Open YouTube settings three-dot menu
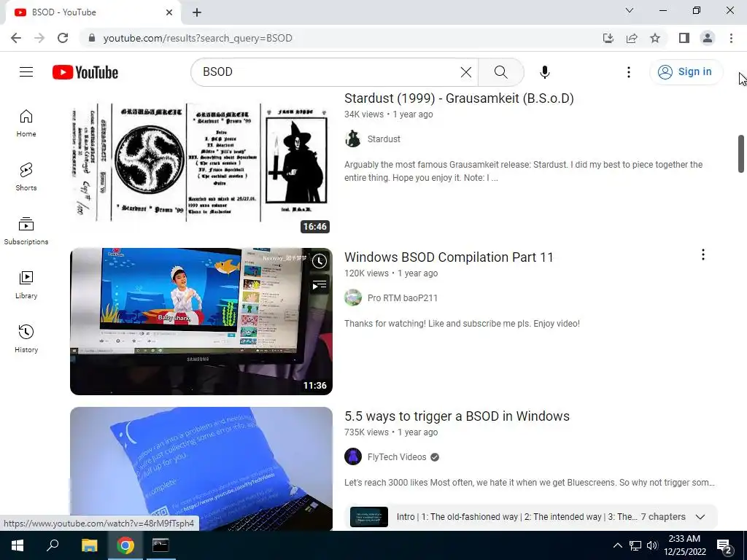The image size is (747, 560). point(628,72)
